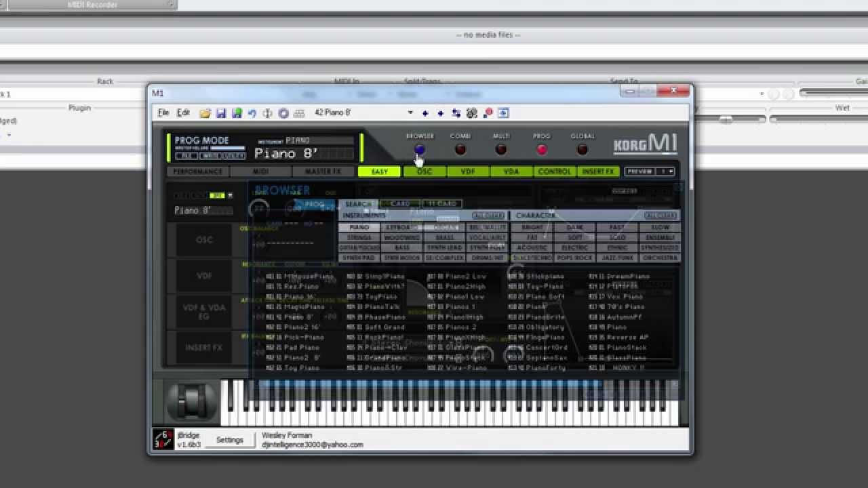
Task: Switch to the VDF tab
Action: tap(468, 171)
